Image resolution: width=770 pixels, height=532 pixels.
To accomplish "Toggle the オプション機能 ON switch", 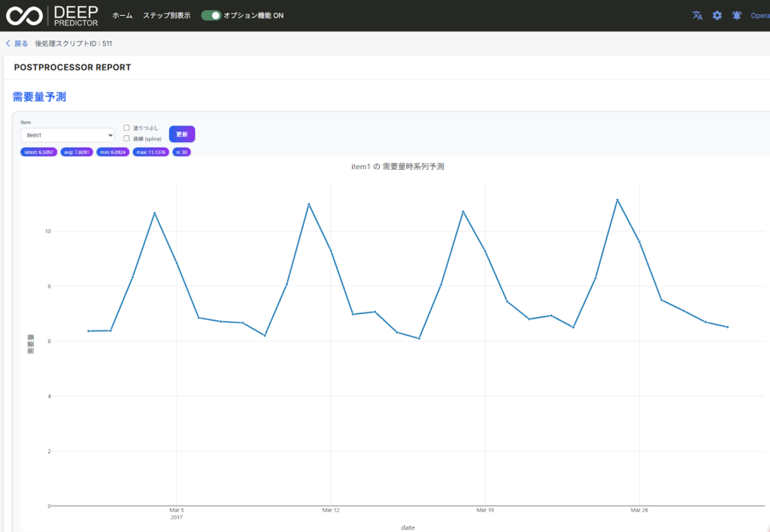I will [x=211, y=16].
